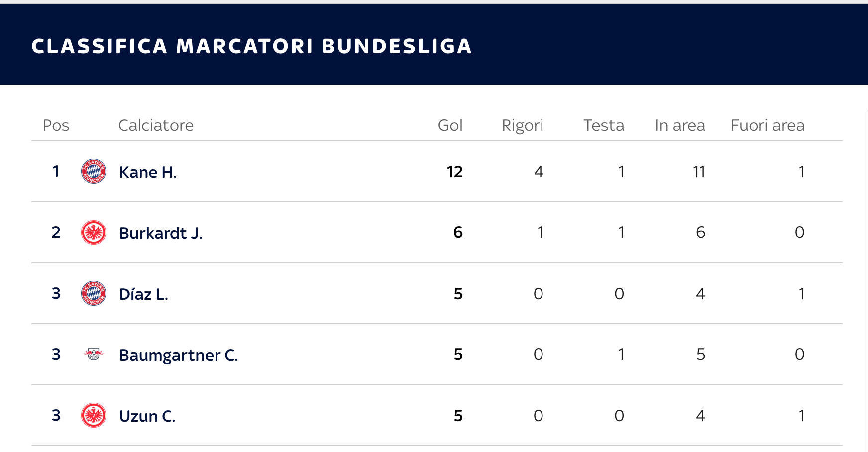Click the Gol column header
Screen dimensions: 868x452
450,125
